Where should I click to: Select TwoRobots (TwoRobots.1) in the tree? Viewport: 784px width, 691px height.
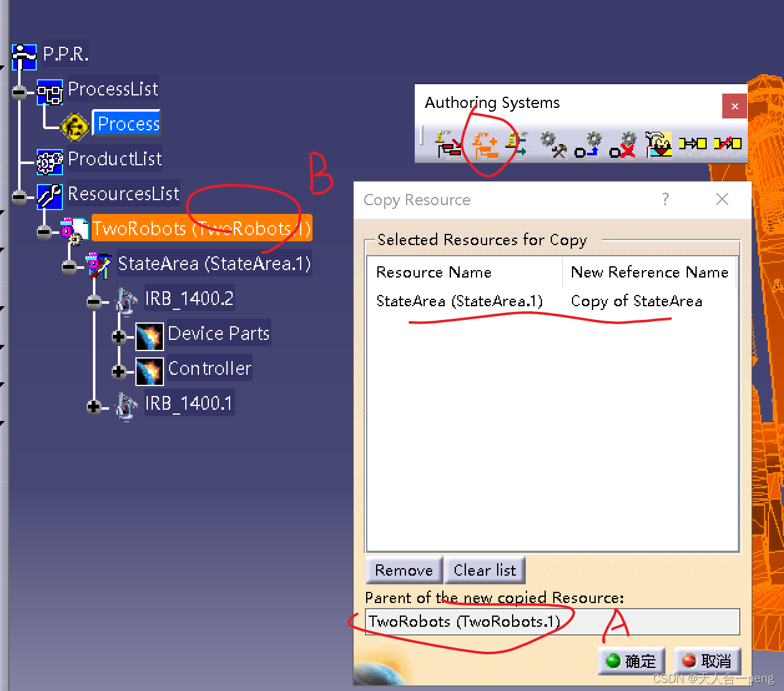pos(201,228)
